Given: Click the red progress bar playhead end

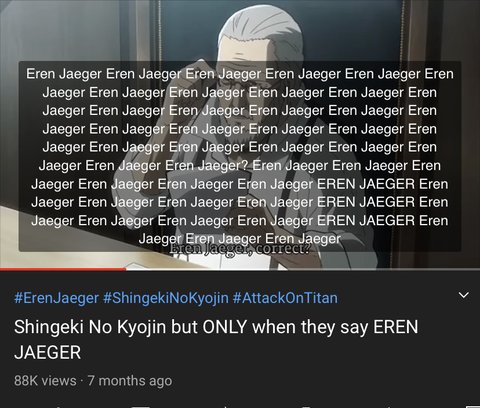Looking at the screenshot, I should (125, 269).
